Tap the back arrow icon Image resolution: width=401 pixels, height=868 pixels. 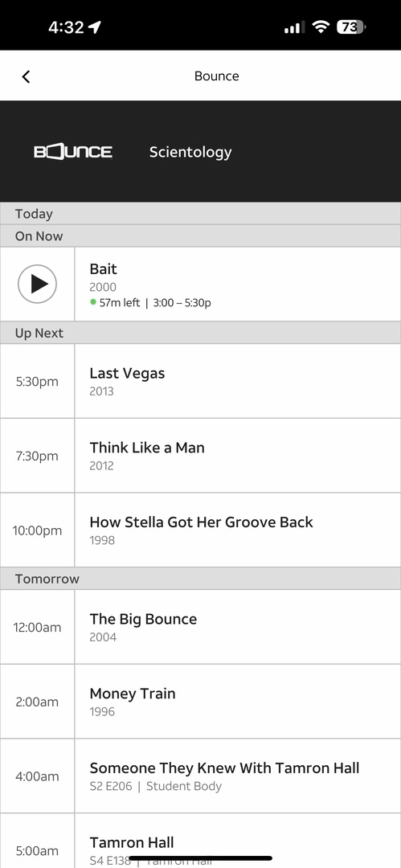[x=26, y=76]
